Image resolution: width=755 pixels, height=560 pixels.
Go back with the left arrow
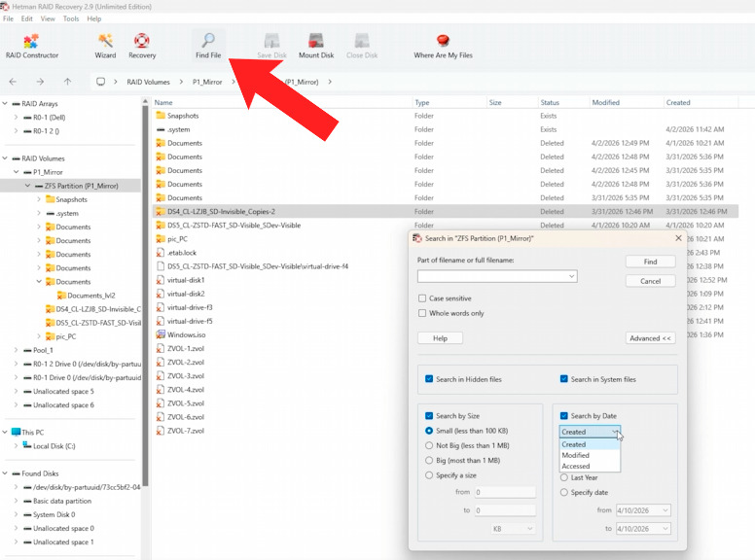coord(13,82)
